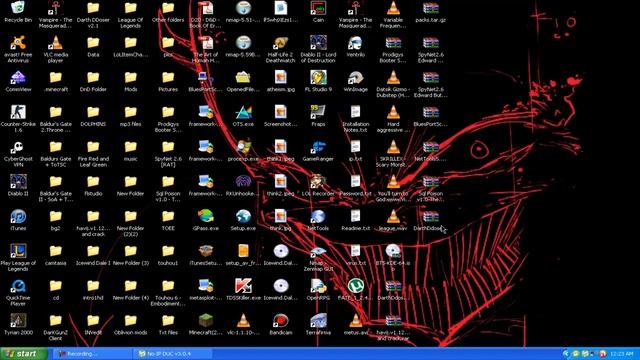Select the Readme.txt file
Viewport: 640px width, 360px height.
(356, 216)
